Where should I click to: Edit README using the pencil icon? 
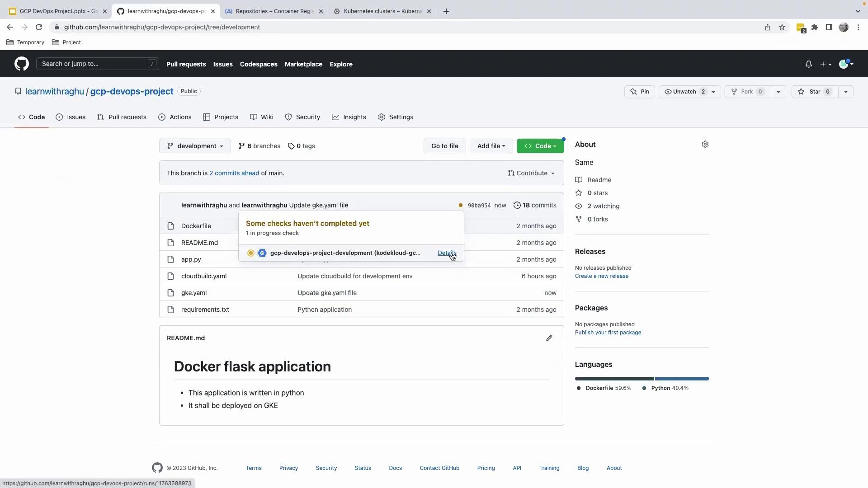(549, 338)
